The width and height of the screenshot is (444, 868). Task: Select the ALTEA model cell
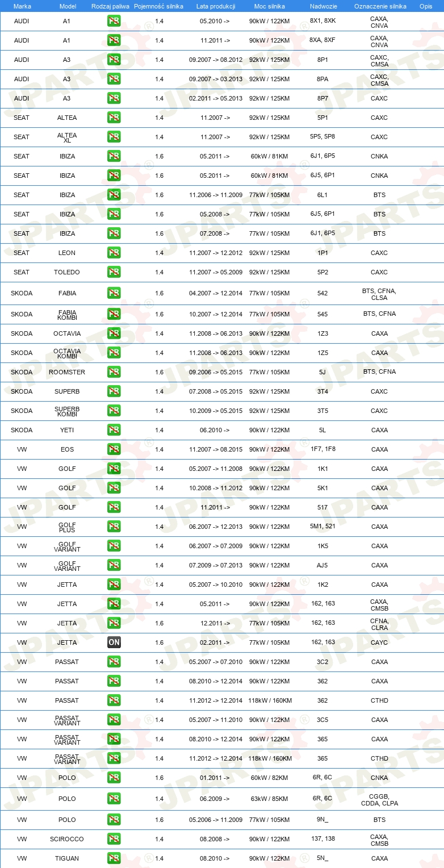[67, 118]
